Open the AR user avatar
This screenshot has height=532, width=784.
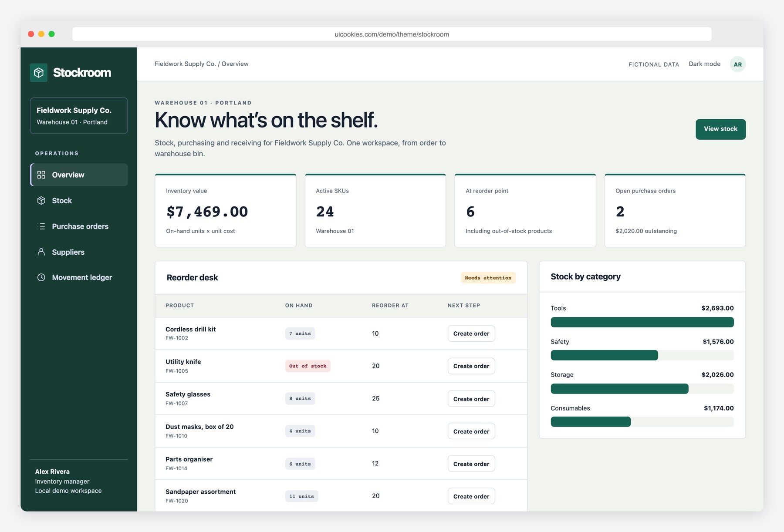point(737,64)
